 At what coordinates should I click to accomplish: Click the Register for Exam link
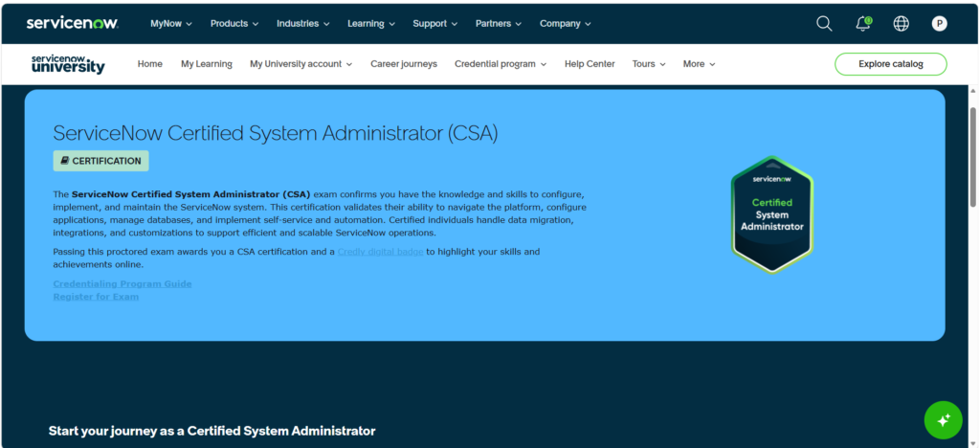(96, 297)
